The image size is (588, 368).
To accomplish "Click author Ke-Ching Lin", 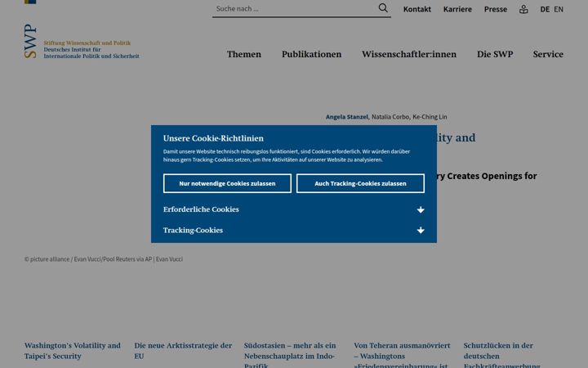I will pyautogui.click(x=430, y=117).
